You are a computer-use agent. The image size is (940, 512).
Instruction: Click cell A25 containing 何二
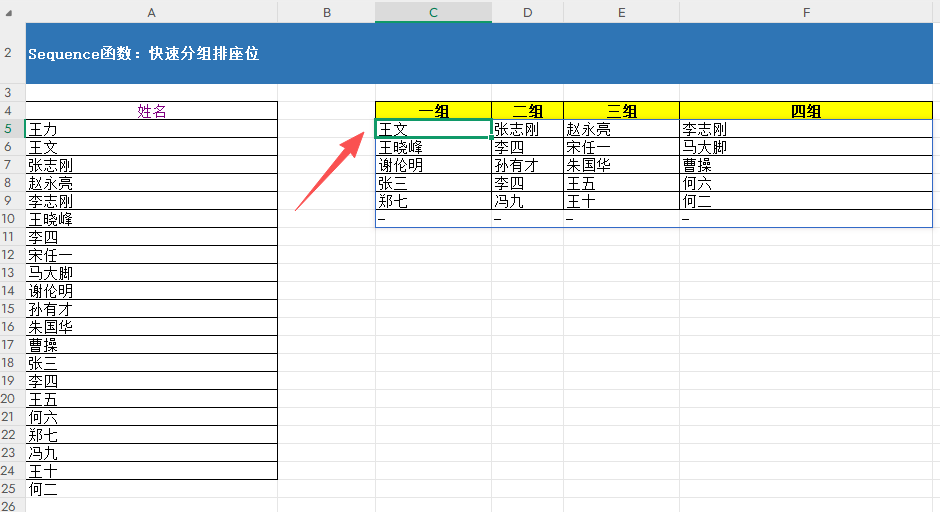(x=152, y=489)
